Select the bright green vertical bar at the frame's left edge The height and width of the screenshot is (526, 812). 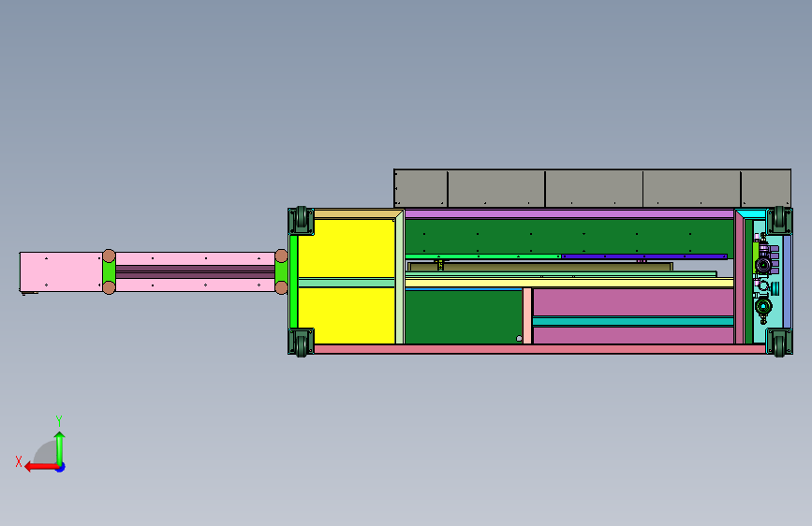294,281
